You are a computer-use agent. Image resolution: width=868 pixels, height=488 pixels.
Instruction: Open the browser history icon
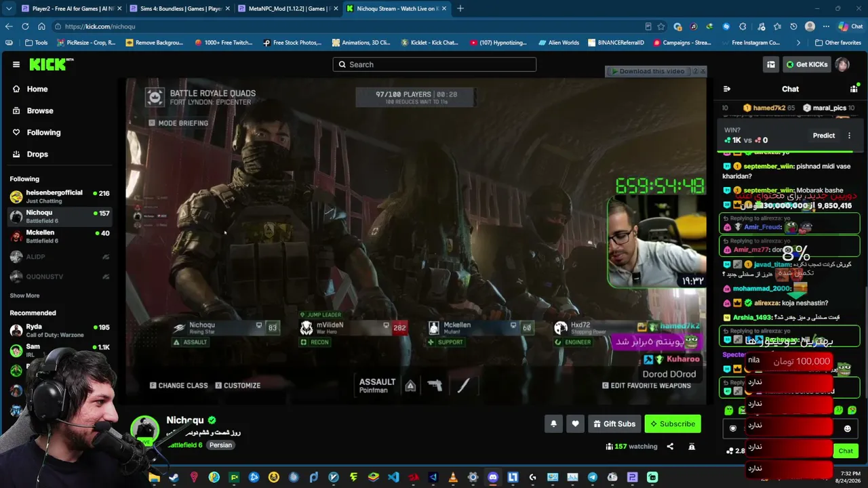(793, 26)
